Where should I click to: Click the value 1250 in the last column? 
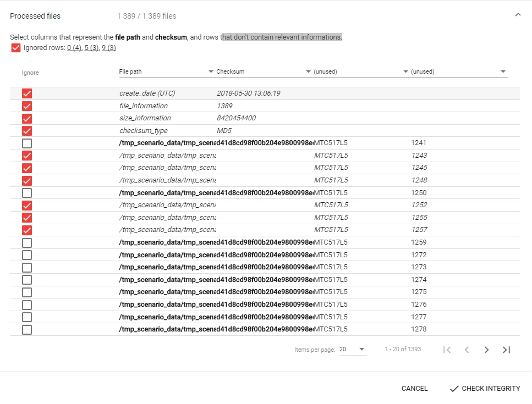pos(419,192)
